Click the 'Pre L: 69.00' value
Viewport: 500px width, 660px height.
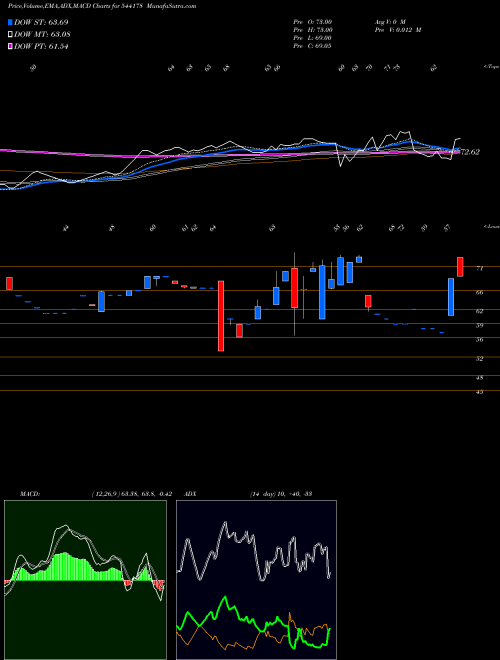click(313, 38)
